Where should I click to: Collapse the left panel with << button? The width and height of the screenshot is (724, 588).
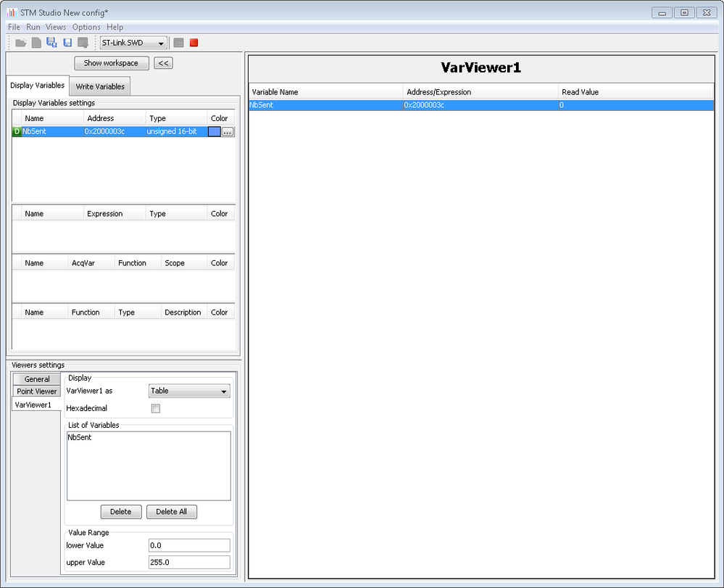click(x=164, y=63)
